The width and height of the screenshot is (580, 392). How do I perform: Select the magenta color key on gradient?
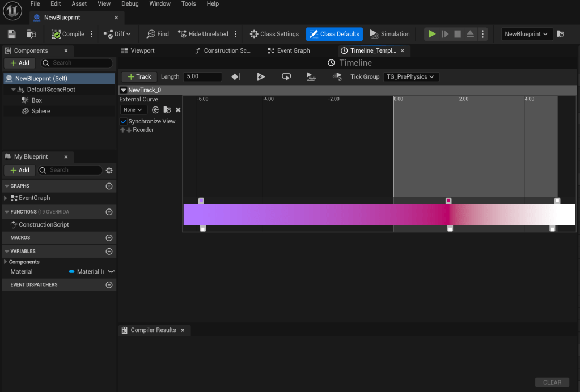click(x=448, y=201)
